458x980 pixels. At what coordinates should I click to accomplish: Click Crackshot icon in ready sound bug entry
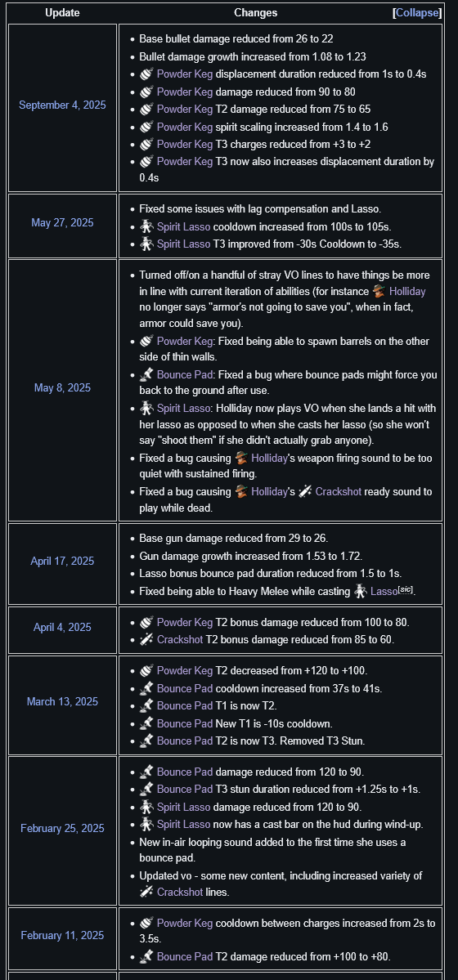(305, 491)
